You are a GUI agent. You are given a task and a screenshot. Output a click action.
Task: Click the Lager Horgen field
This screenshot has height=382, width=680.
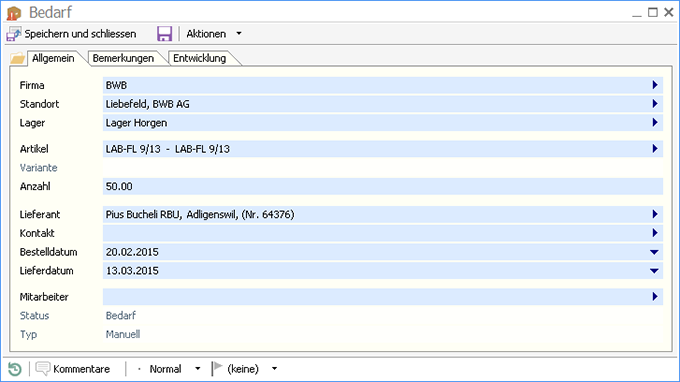pos(382,123)
